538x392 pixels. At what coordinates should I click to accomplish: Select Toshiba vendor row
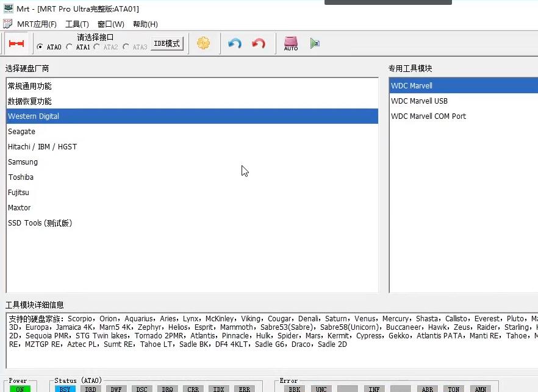[x=192, y=177]
